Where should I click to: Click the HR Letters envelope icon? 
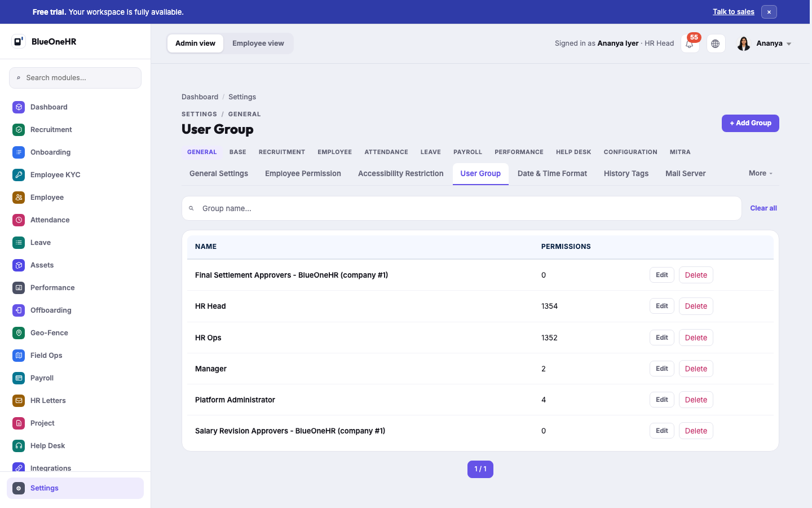click(19, 401)
